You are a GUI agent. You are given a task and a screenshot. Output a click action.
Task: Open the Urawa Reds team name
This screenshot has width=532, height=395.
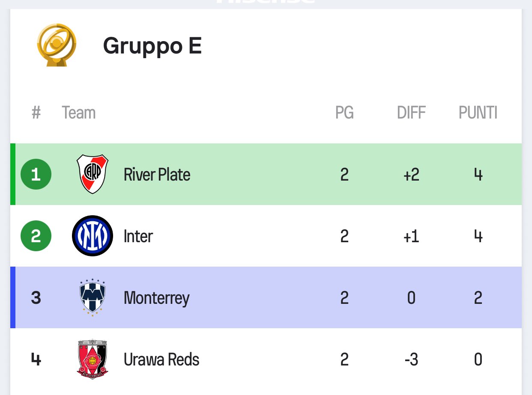[x=161, y=359]
